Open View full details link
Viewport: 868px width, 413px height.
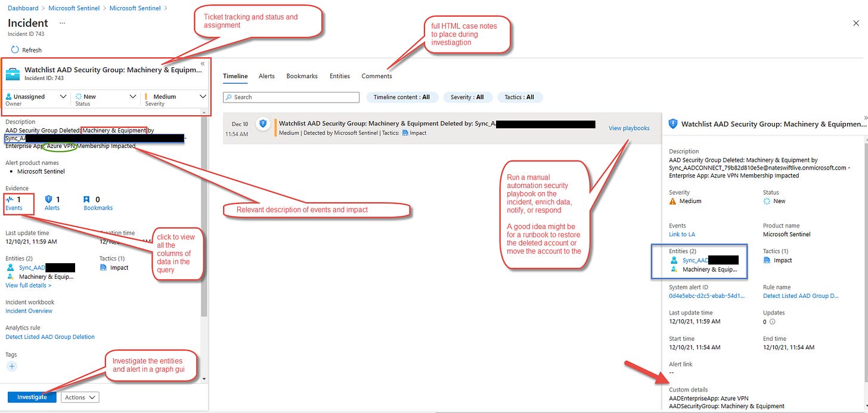tap(28, 286)
